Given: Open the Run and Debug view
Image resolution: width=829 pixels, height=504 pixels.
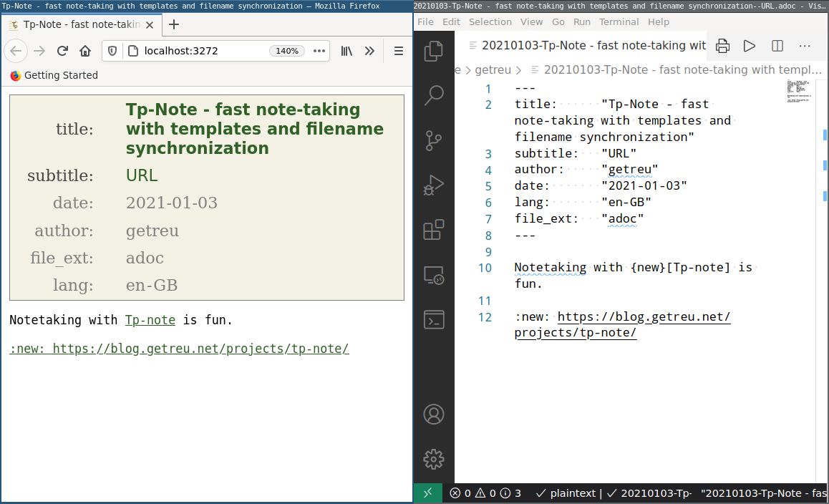Looking at the screenshot, I should click(434, 185).
